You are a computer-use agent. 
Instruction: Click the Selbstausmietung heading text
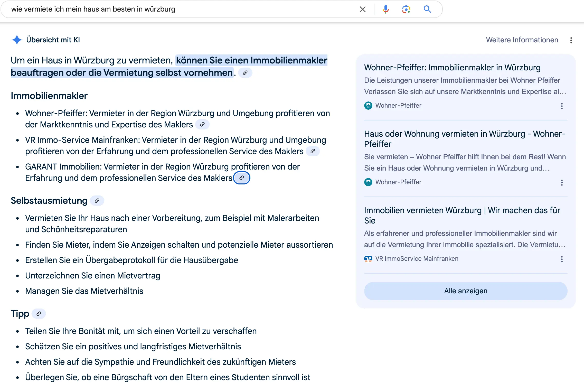[x=49, y=201]
